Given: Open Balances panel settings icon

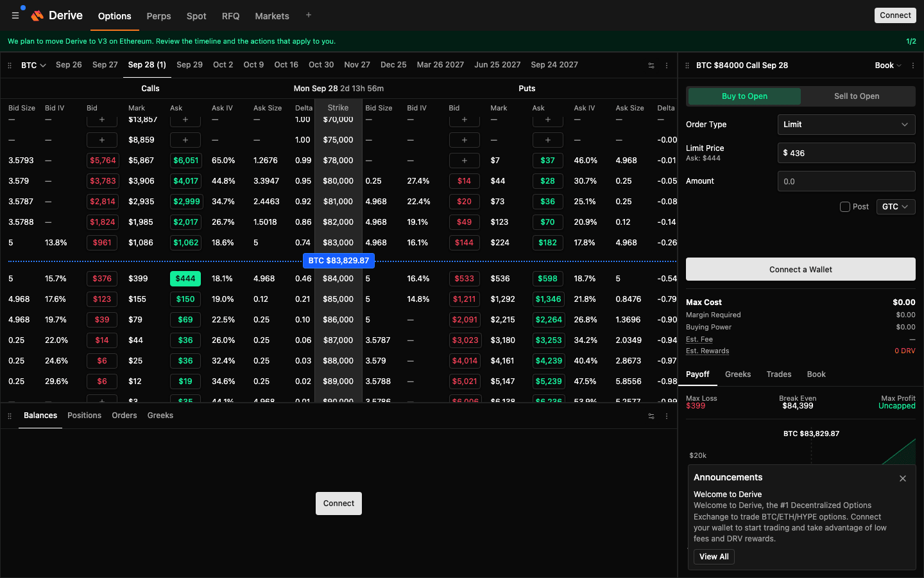Looking at the screenshot, I should pos(651,416).
